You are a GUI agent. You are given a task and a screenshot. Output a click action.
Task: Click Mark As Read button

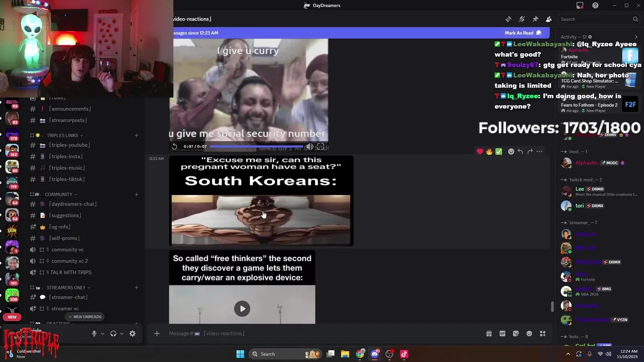click(x=523, y=33)
